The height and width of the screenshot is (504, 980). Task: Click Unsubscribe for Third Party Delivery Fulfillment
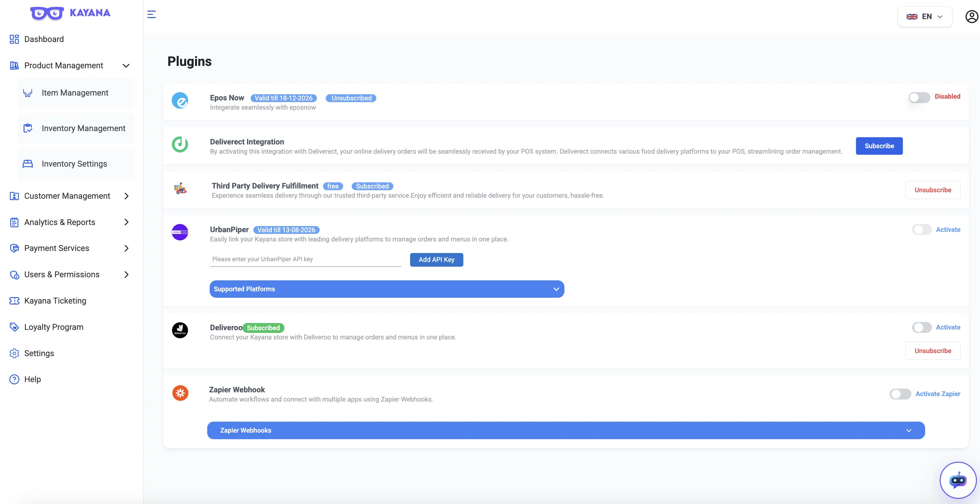click(x=933, y=190)
